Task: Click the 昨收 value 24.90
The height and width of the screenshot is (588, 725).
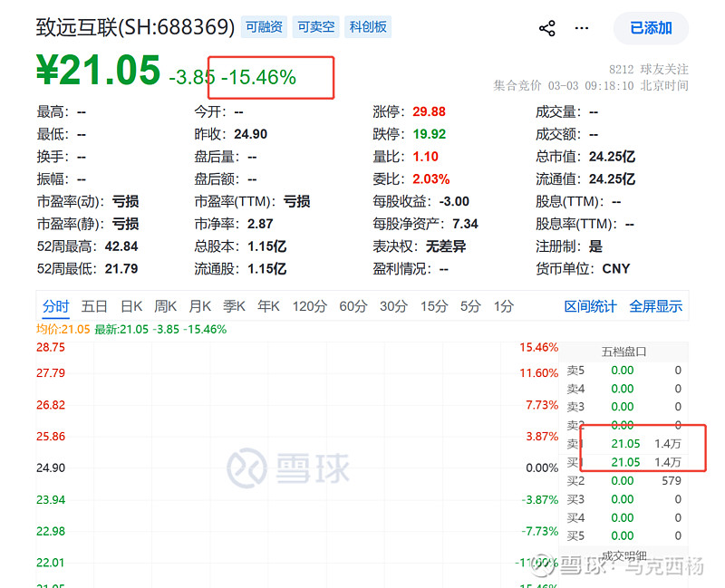Action: (251, 134)
